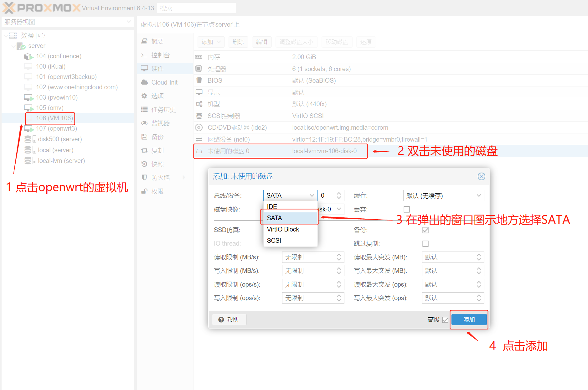
Task: Click the device number stepper arrows
Action: (x=339, y=195)
